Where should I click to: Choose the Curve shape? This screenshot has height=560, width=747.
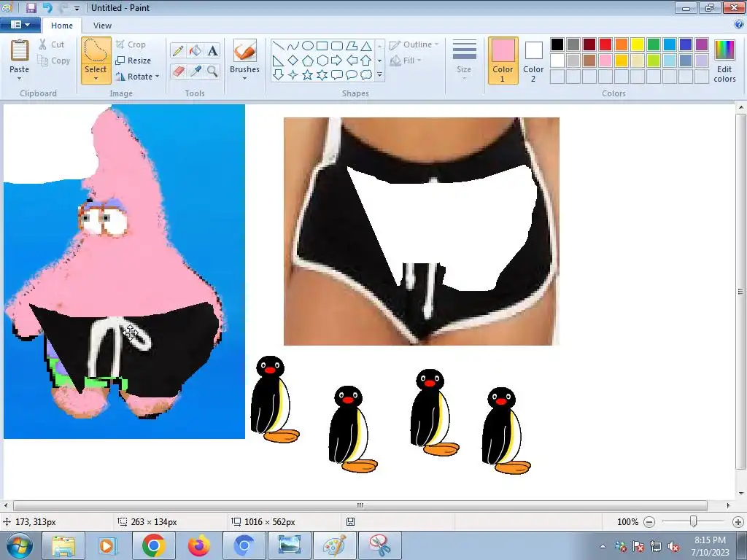[x=293, y=46]
